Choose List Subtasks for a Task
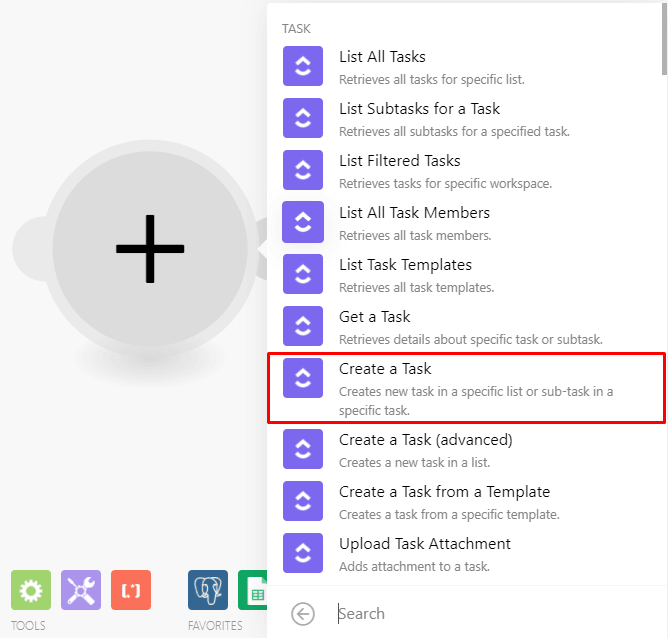The image size is (668, 638). [419, 109]
